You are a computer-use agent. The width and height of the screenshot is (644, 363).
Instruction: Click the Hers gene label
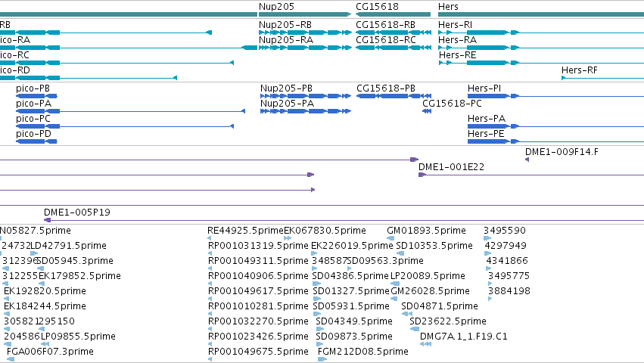448,7
